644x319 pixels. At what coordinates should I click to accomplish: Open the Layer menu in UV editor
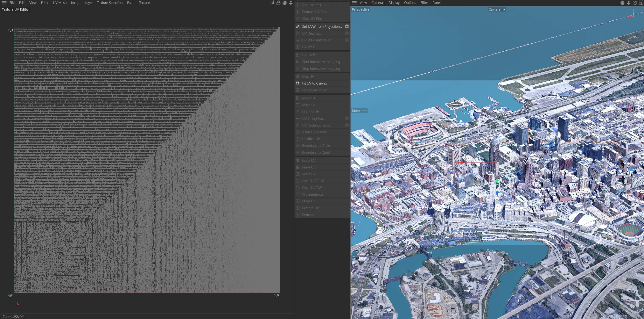(x=89, y=3)
